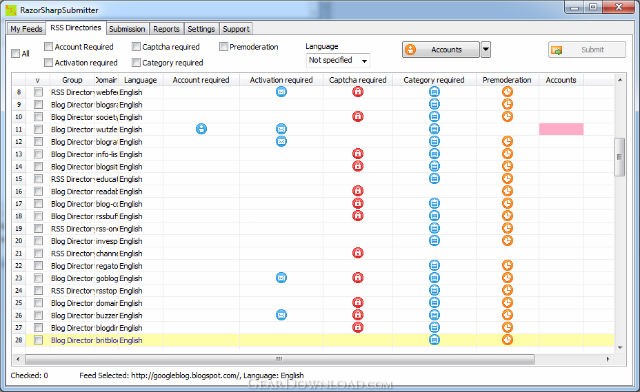This screenshot has height=392, width=640.
Task: Toggle the Captcha required filter checkbox
Action: click(x=136, y=47)
